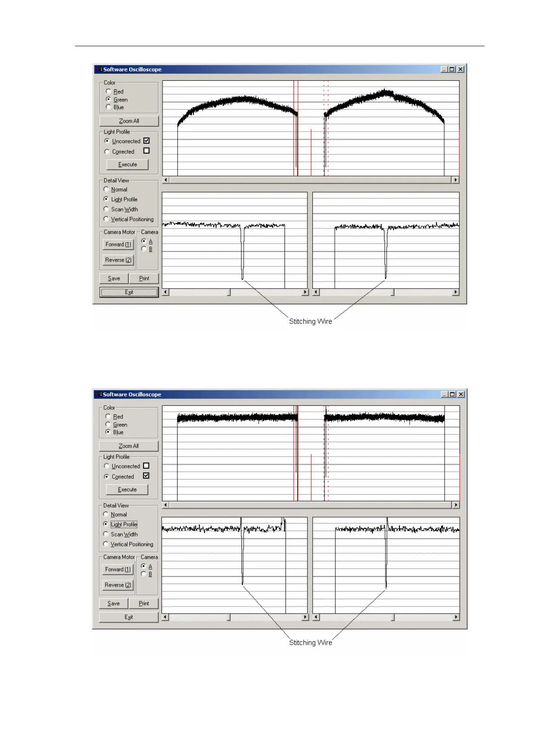Select Blue color in upper oscilloscope window
The width and height of the screenshot is (534, 756).
(x=108, y=107)
